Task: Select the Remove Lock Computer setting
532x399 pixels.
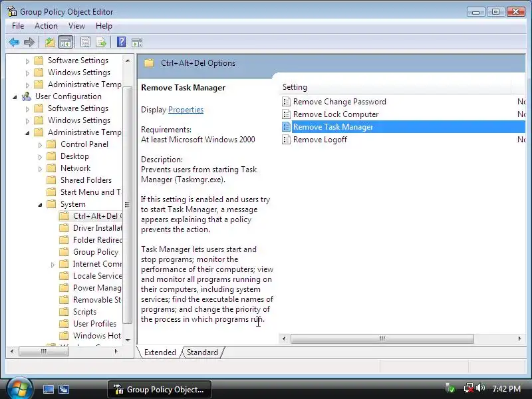Action: (x=336, y=114)
